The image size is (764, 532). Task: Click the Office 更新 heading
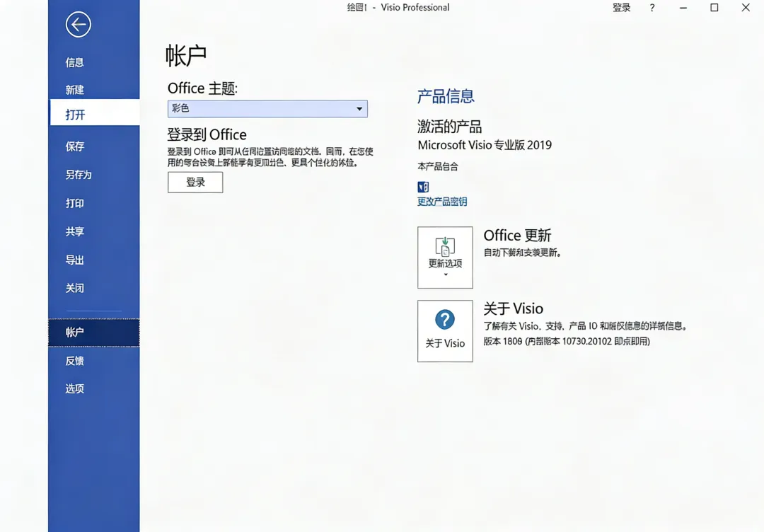517,236
